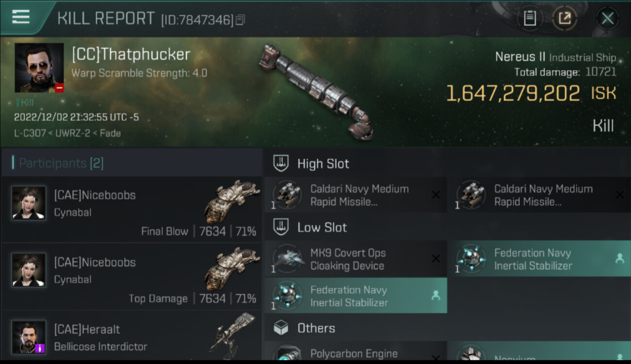Tap Heraalt's character portrait
Screen dimensions: 631x364
[29, 337]
